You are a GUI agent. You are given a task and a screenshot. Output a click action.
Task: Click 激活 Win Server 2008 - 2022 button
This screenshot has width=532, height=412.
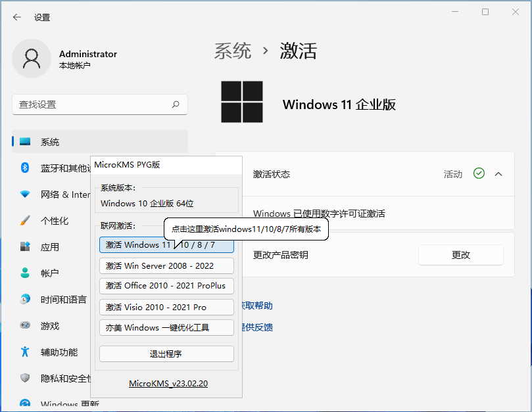166,265
